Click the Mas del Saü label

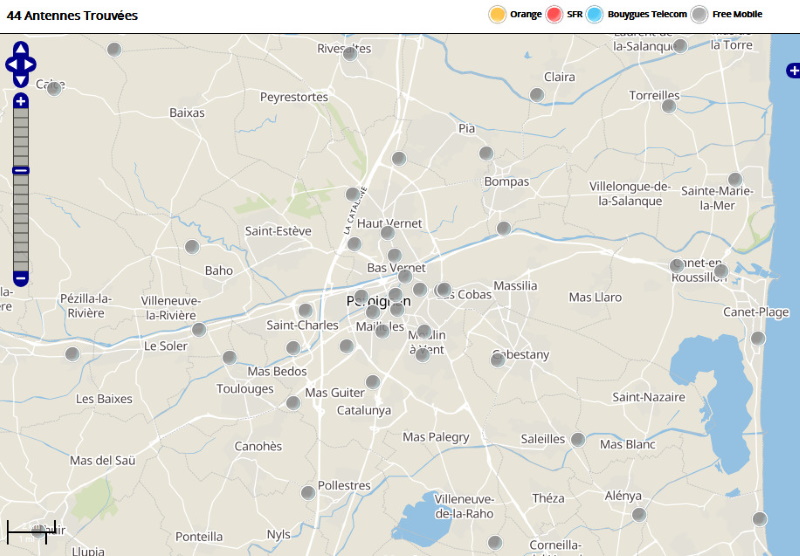click(103, 461)
